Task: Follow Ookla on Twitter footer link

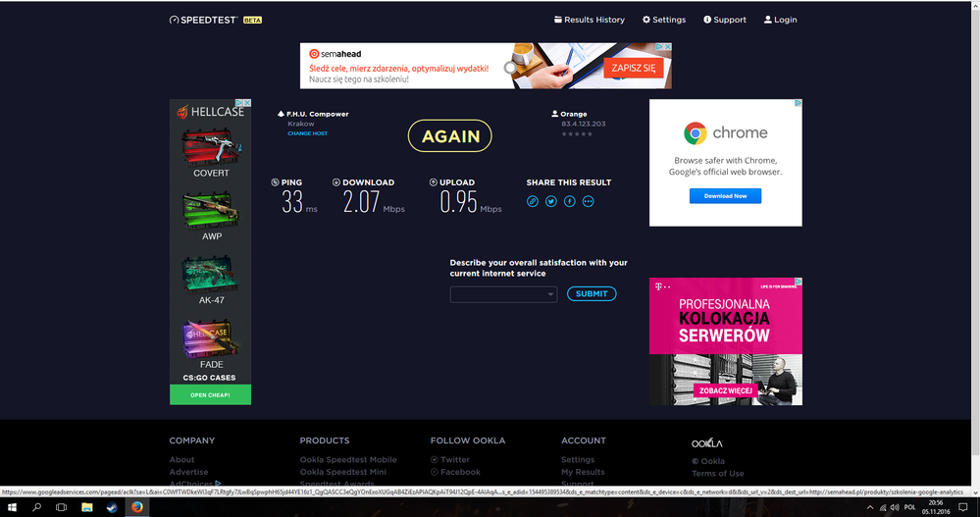Action: 450,459
